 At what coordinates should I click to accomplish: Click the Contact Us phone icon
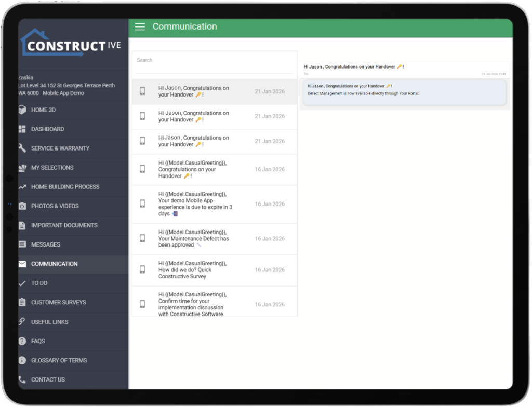point(22,379)
